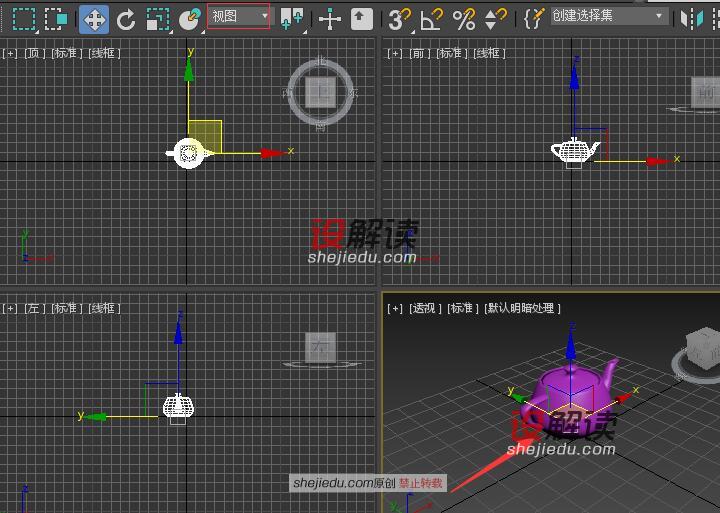Screen dimensions: 720x513
Task: Click the 前 ViewCube in front viewport
Action: tap(705, 93)
